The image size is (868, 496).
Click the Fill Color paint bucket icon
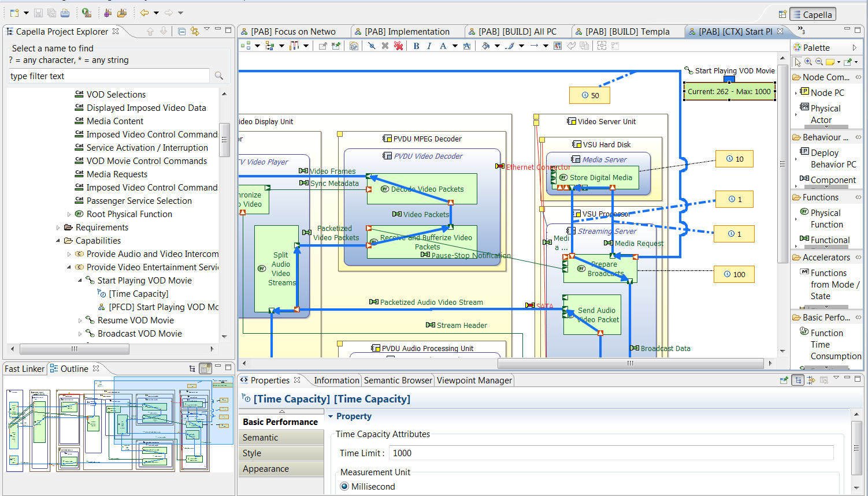click(485, 46)
